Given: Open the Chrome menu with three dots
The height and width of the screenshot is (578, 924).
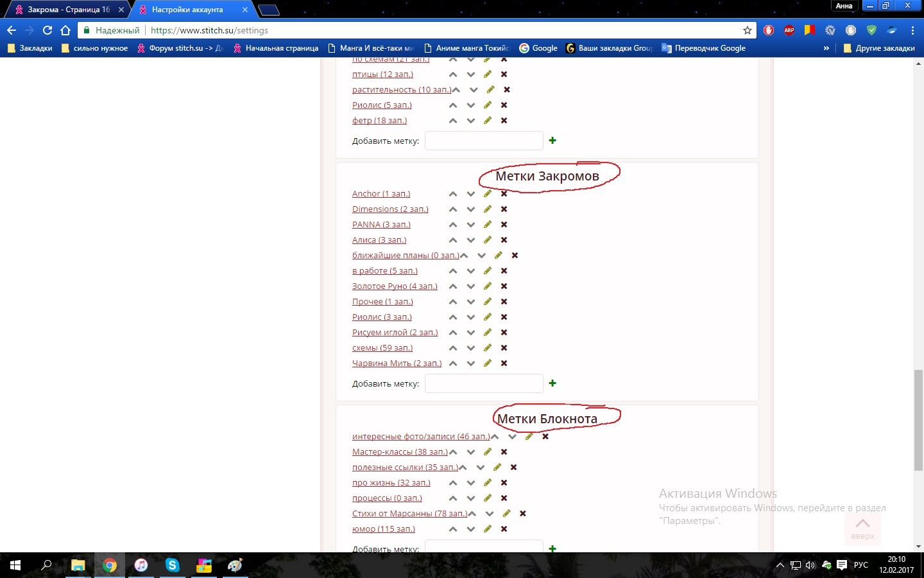Looking at the screenshot, I should point(912,30).
